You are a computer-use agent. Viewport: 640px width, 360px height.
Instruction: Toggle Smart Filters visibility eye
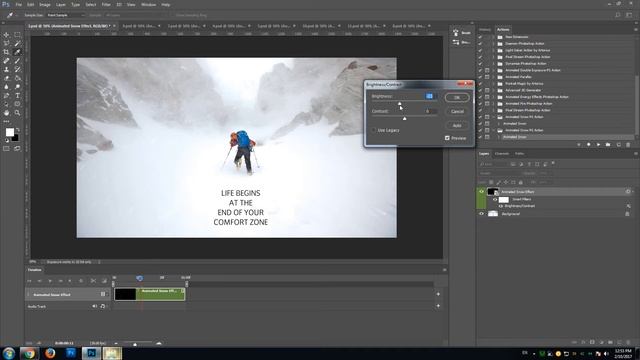(x=495, y=200)
